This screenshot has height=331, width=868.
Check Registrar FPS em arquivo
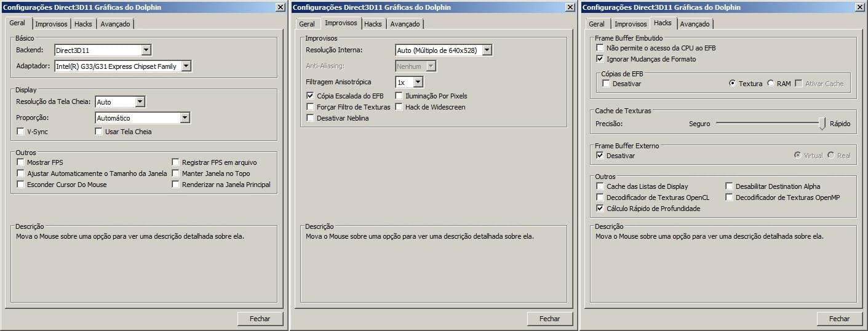[176, 162]
